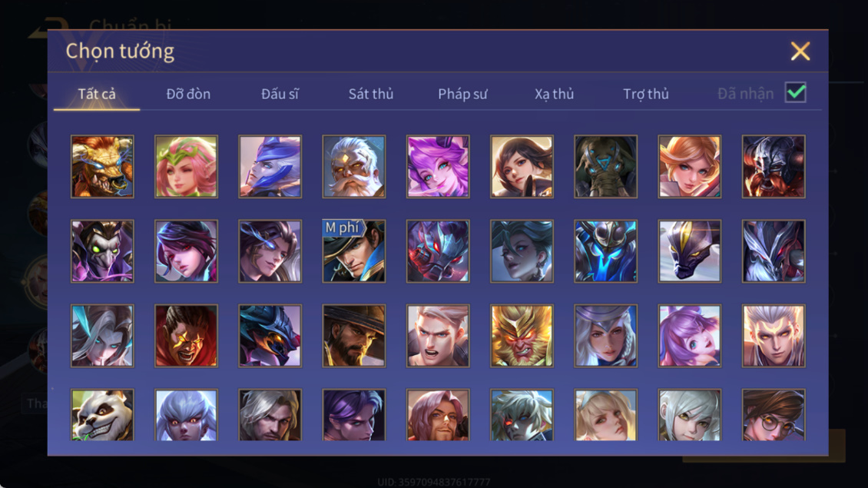Viewport: 868px width, 488px height.
Task: Choose the glasses-wearing brown-haired hero
Action: click(x=774, y=414)
